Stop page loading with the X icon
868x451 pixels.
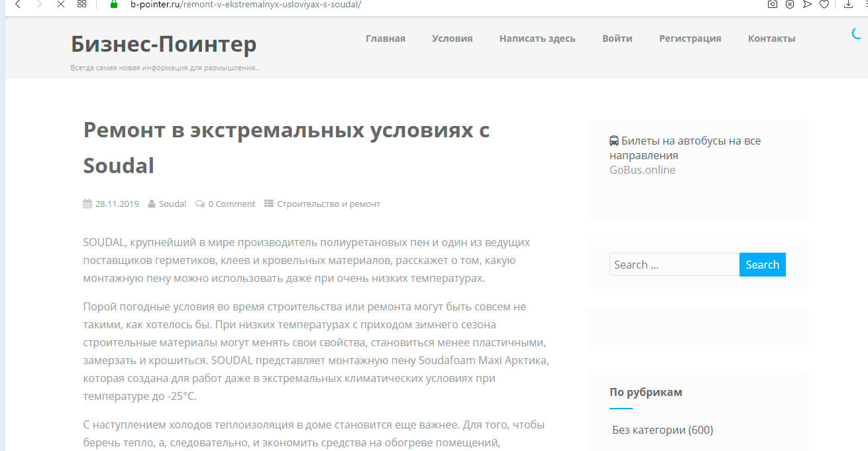pyautogui.click(x=60, y=4)
